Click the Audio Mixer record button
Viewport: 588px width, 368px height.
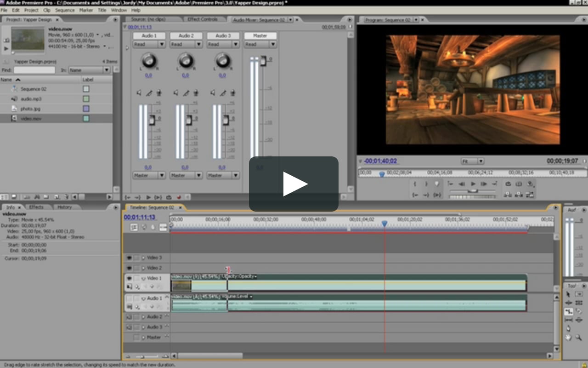pyautogui.click(x=179, y=197)
